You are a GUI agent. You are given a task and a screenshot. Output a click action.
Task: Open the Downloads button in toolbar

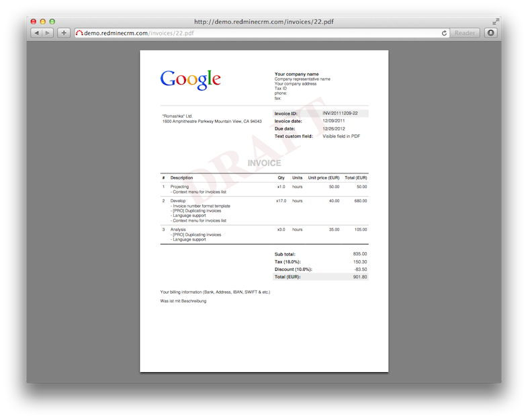point(490,33)
